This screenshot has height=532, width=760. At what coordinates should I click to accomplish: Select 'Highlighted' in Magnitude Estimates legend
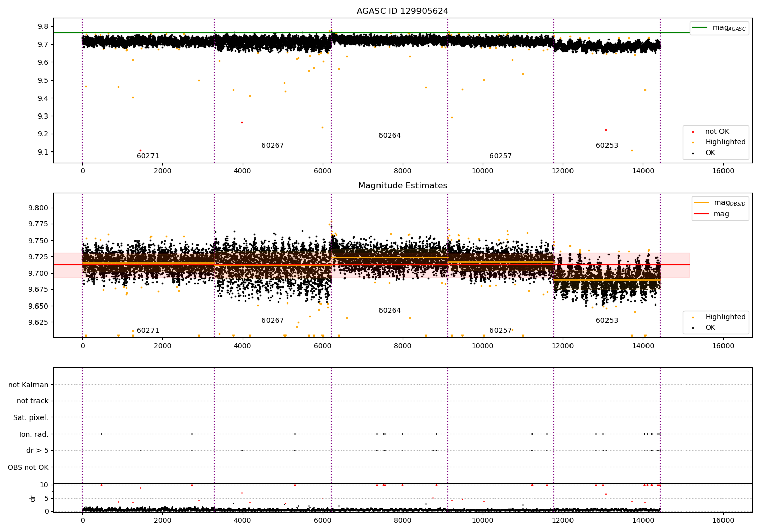726,317
